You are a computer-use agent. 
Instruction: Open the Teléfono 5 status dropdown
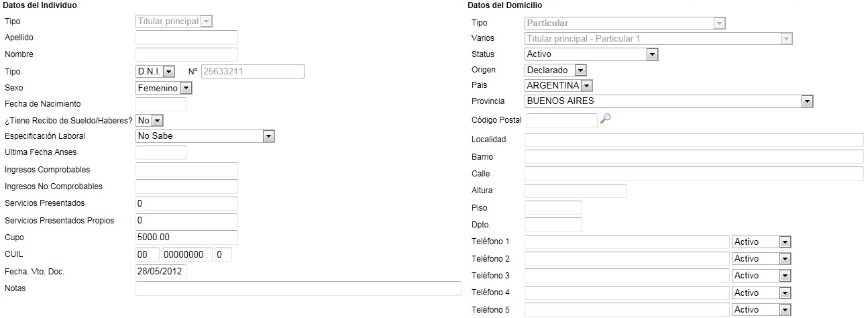click(762, 310)
